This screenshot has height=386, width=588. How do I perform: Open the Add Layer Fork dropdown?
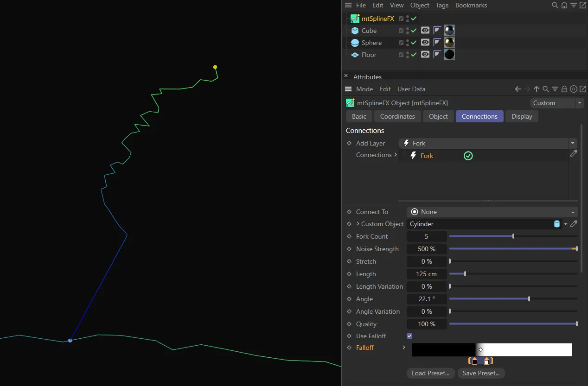point(487,143)
